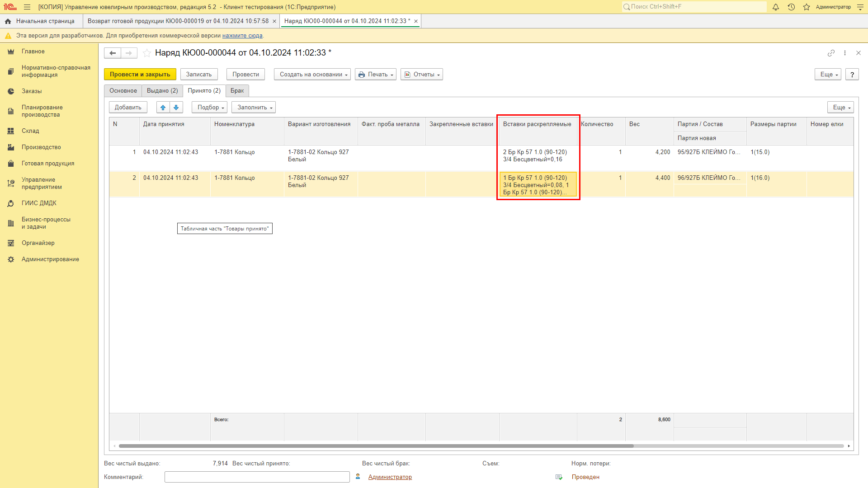The height and width of the screenshot is (488, 868).
Task: Click Записать button
Action: tap(199, 75)
